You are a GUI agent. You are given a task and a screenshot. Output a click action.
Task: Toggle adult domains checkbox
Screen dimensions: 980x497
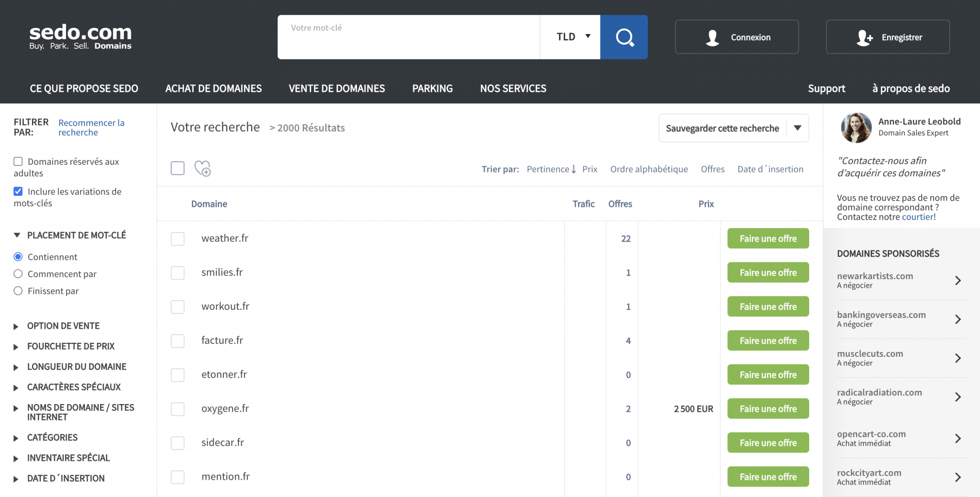18,161
